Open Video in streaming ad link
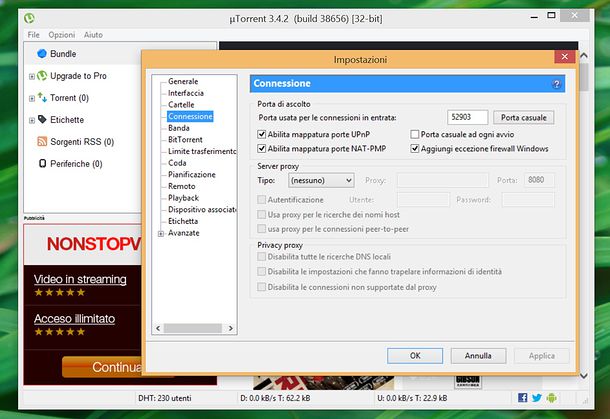610x419 pixels. point(80,279)
